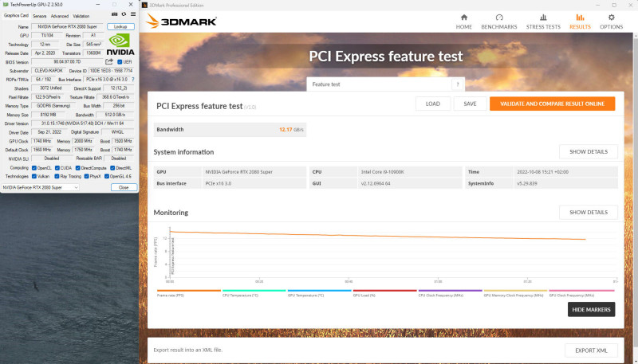Toggle the Ray Tracing checkbox
Image resolution: width=638 pixels, height=364 pixels.
tap(57, 176)
